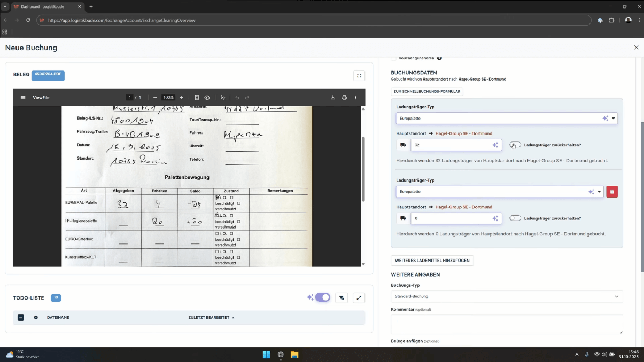This screenshot has width=644, height=362.
Task: Click the 45001904.PDF file badge
Action: (48, 75)
